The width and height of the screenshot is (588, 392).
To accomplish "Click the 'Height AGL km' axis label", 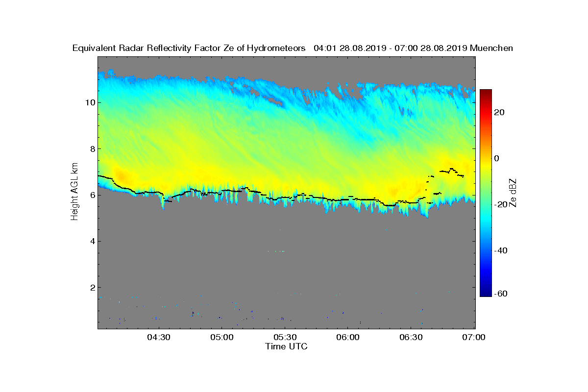I will point(74,193).
